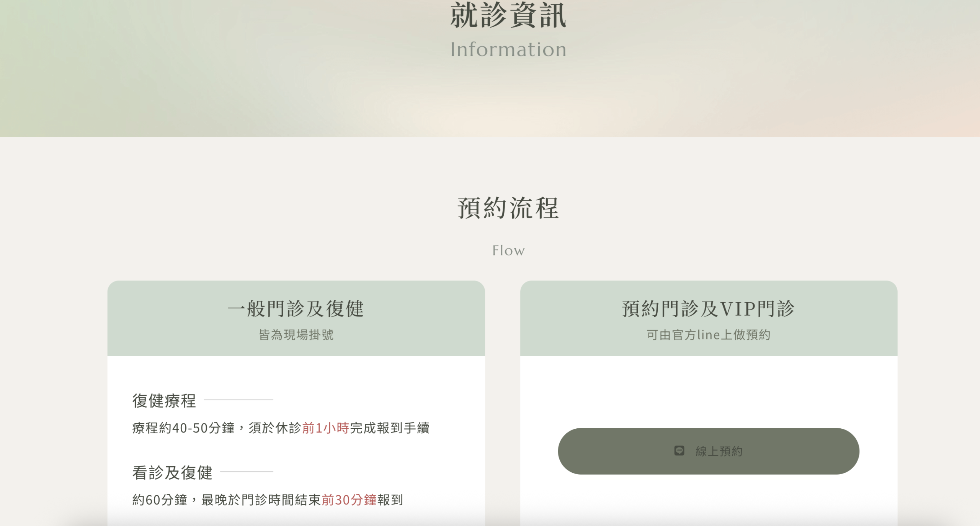Viewport: 980px width, 526px height.
Task: Click the Information subtitle text
Action: 508,49
